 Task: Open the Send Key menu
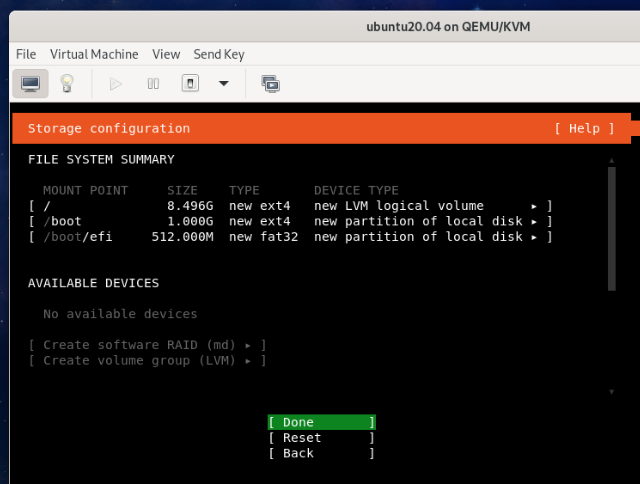click(218, 54)
